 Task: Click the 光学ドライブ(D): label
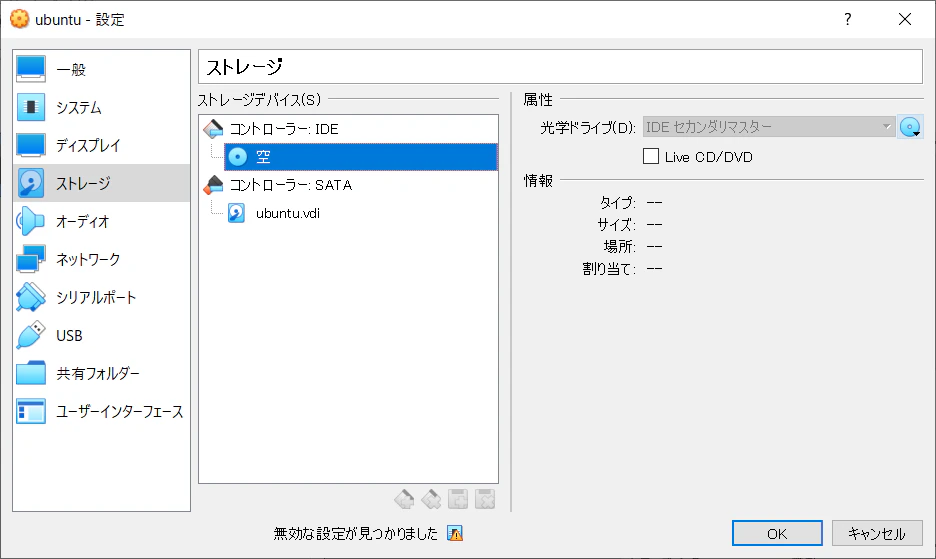(588, 127)
